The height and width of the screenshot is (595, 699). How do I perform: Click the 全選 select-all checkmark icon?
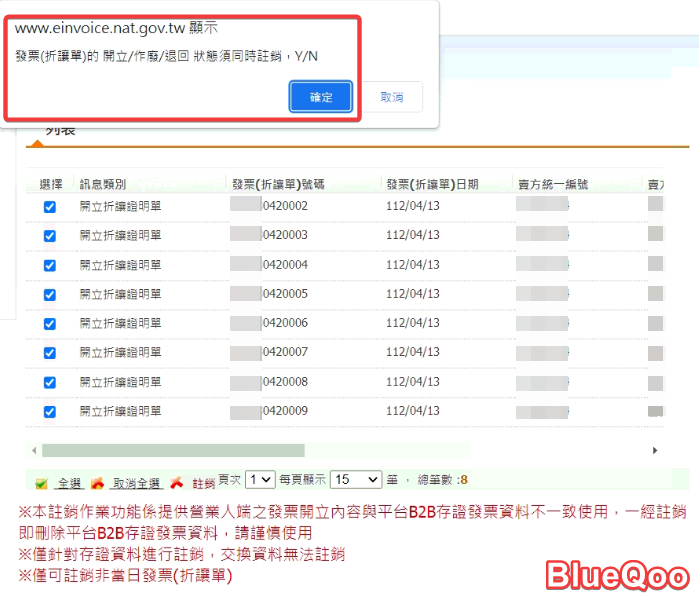[41, 483]
